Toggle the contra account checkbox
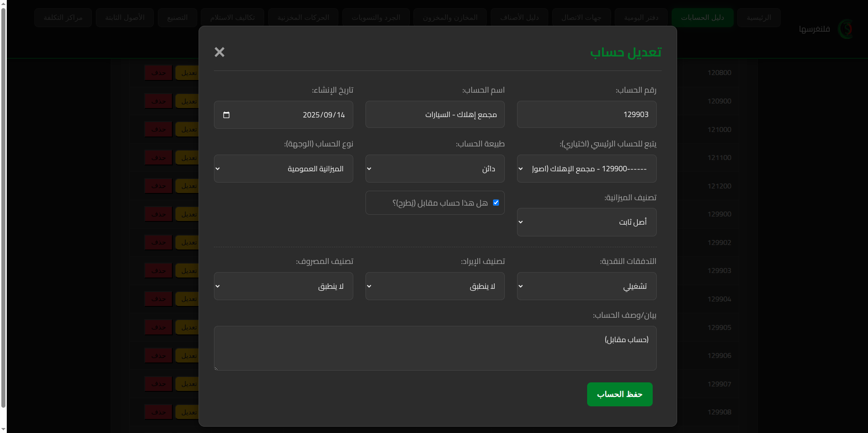Screen dimensions: 868x433 [496, 202]
